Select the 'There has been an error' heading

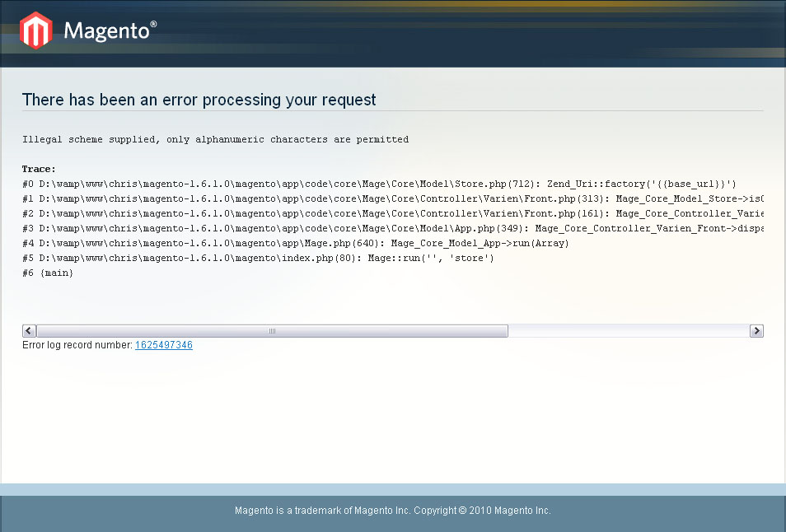[199, 100]
